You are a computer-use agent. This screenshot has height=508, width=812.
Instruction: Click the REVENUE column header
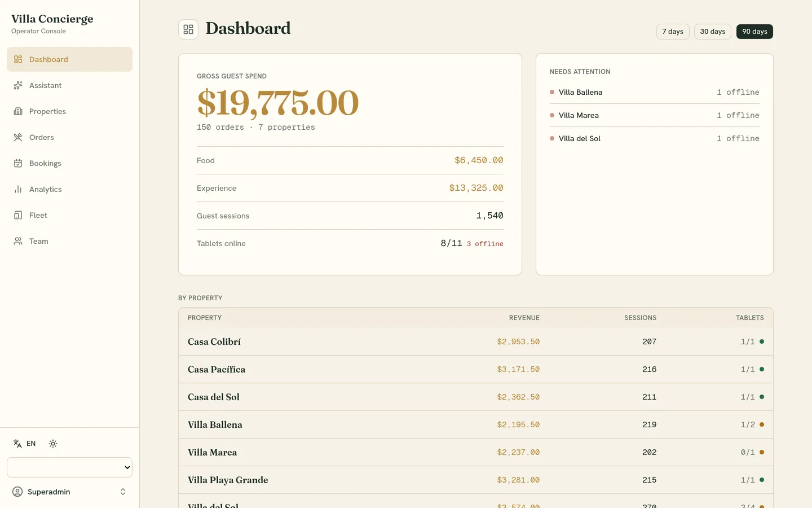[524, 318]
